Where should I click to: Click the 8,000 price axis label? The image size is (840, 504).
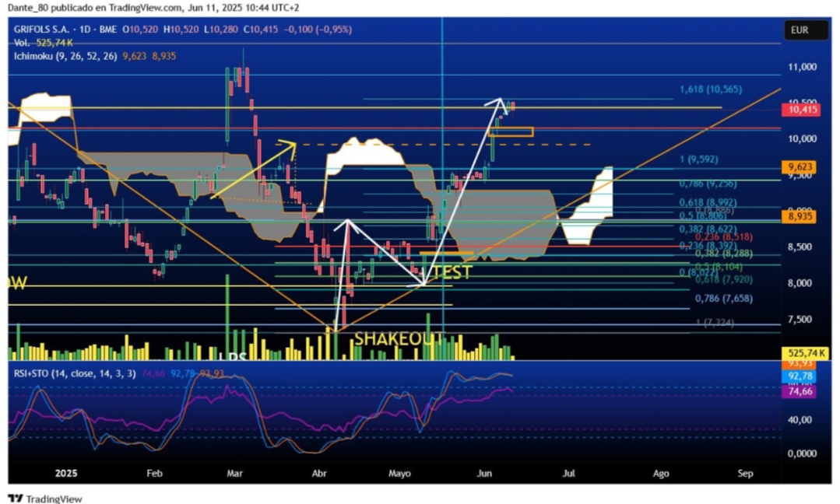[802, 283]
